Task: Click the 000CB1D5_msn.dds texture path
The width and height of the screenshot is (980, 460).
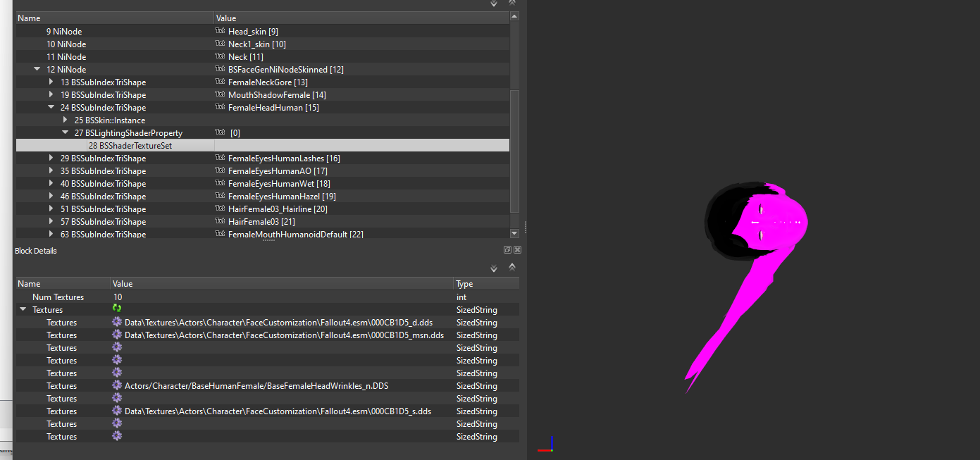Action: (x=284, y=335)
